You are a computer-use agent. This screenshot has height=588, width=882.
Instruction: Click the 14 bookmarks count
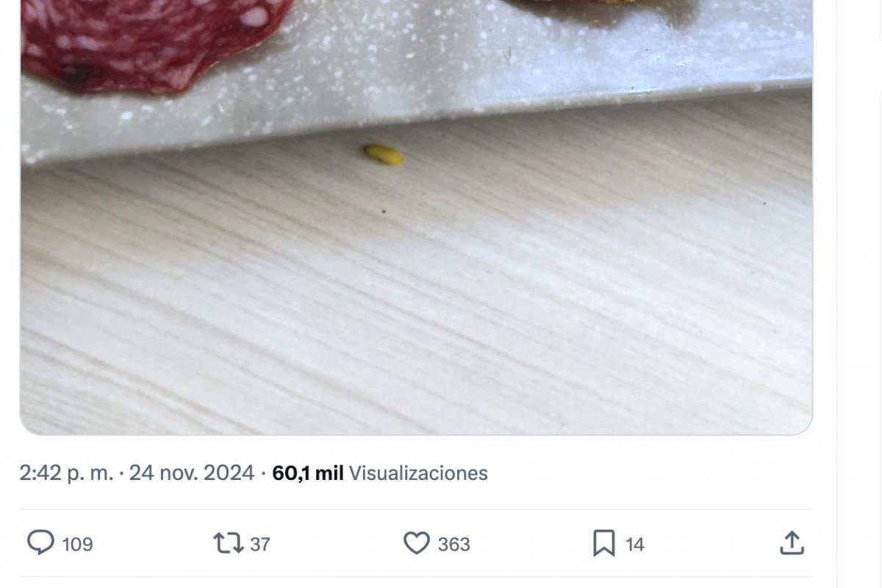pyautogui.click(x=634, y=545)
